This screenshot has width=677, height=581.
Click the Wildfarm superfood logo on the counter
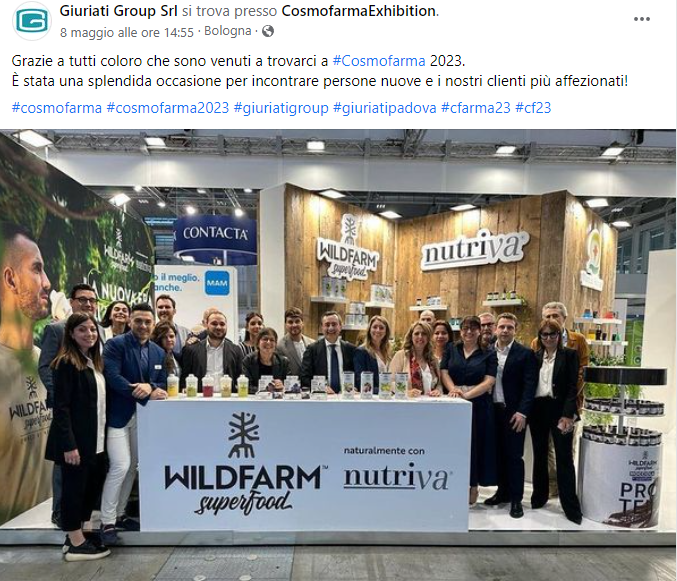[x=245, y=464]
